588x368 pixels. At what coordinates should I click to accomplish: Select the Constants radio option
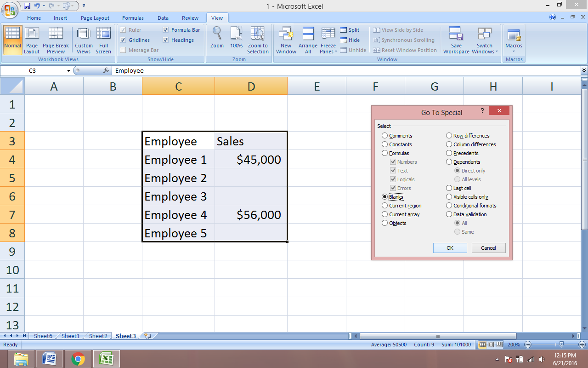tap(385, 144)
